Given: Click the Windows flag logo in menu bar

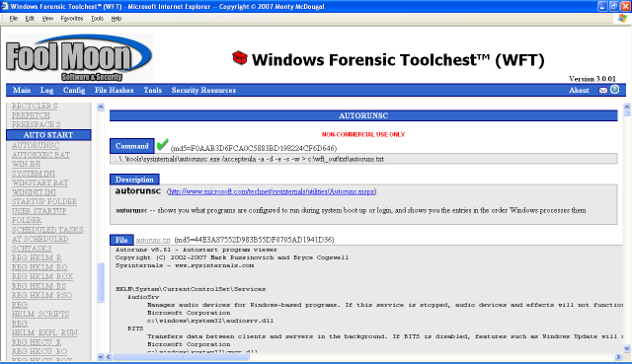Looking at the screenshot, I should tap(622, 18).
